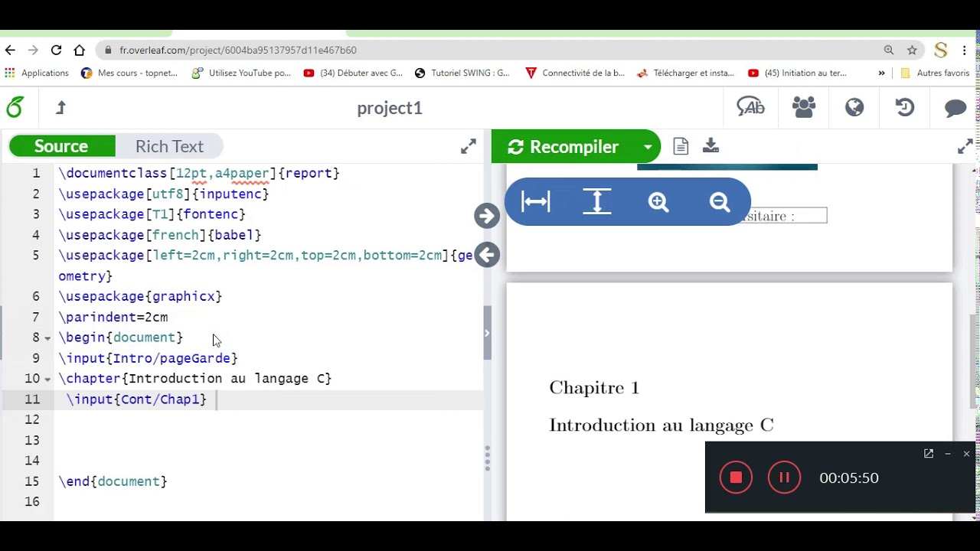Open the publish globe icon
Image resolution: width=980 pixels, height=551 pixels.
(x=854, y=107)
